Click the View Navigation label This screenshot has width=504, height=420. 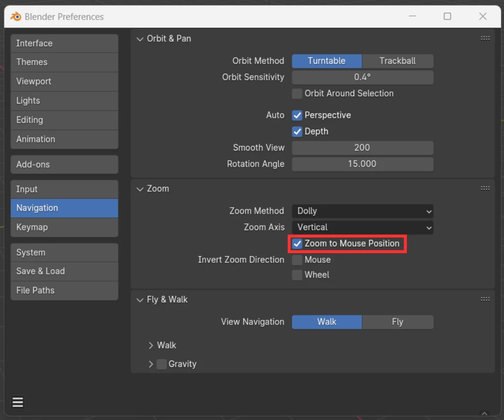(253, 322)
